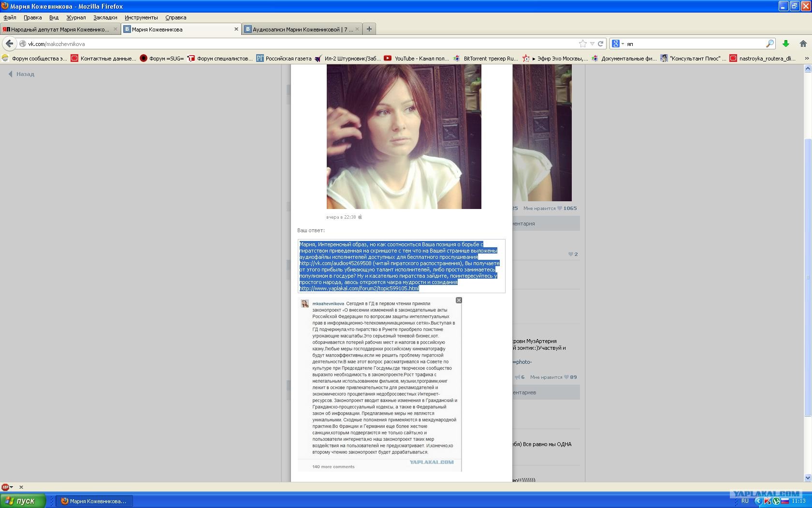Click the Kaspersky tray icon
Viewport: 812px width, 508px height.
tap(767, 501)
